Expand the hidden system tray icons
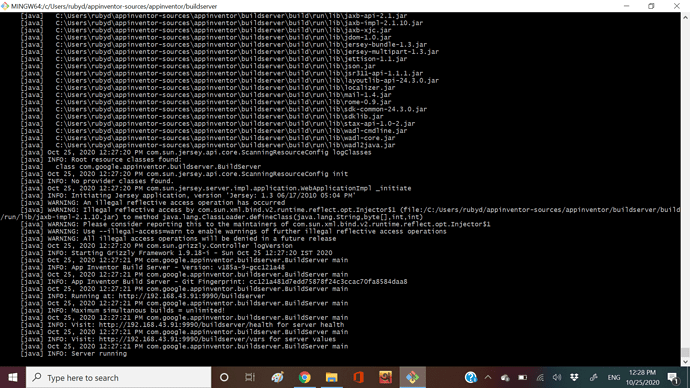Screen dimensions: 690x388 coord(488,377)
